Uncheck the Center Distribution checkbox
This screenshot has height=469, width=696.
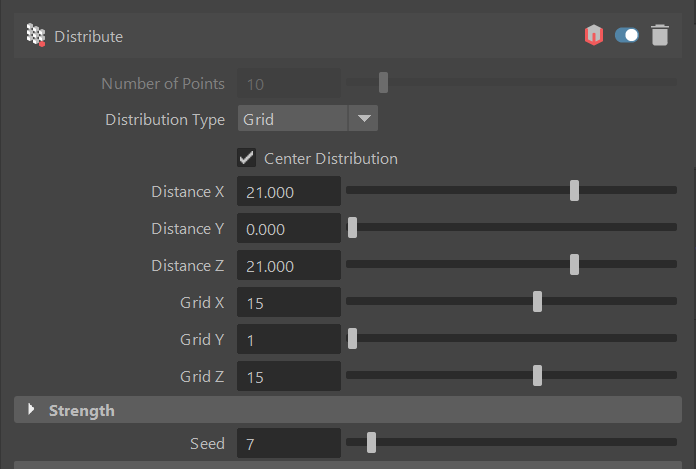pos(246,158)
